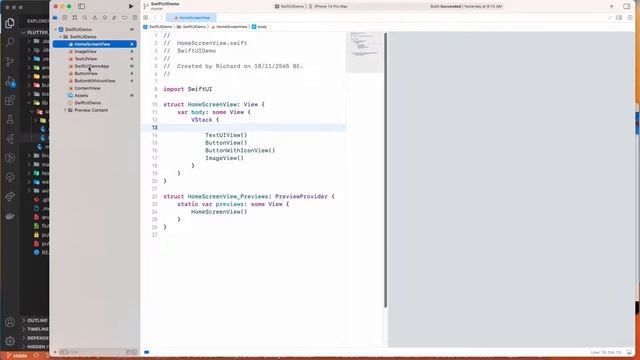Toggle the Xcode navigator sidebar visibility
The image size is (640, 360).
81,6
